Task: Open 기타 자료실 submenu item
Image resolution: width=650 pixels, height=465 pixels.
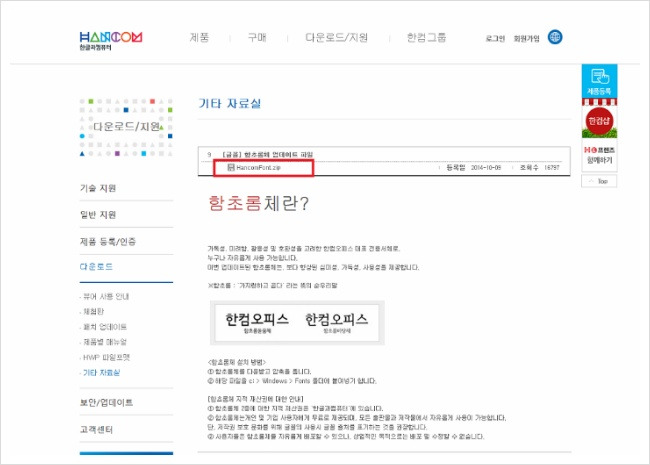Action: tap(102, 373)
